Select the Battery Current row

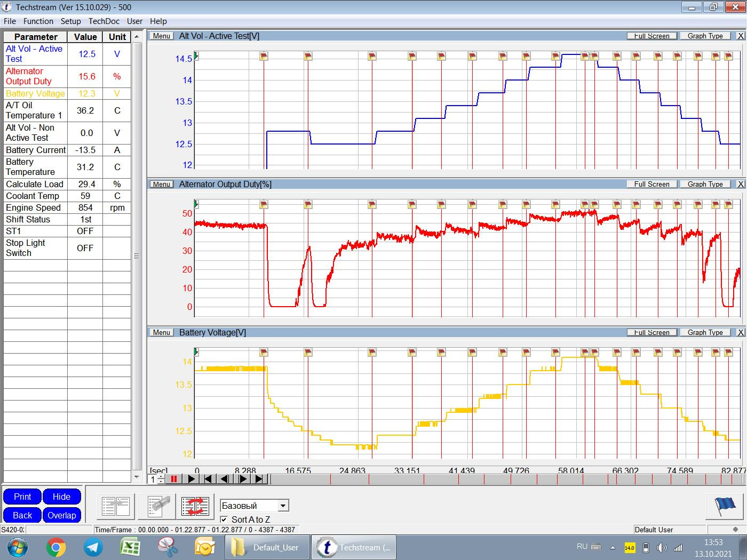tap(67, 150)
